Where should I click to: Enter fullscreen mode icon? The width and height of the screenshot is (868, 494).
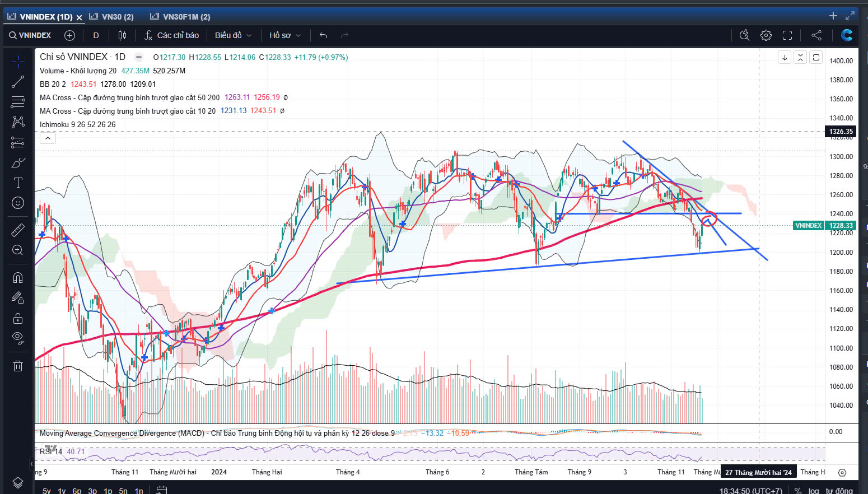click(x=787, y=35)
